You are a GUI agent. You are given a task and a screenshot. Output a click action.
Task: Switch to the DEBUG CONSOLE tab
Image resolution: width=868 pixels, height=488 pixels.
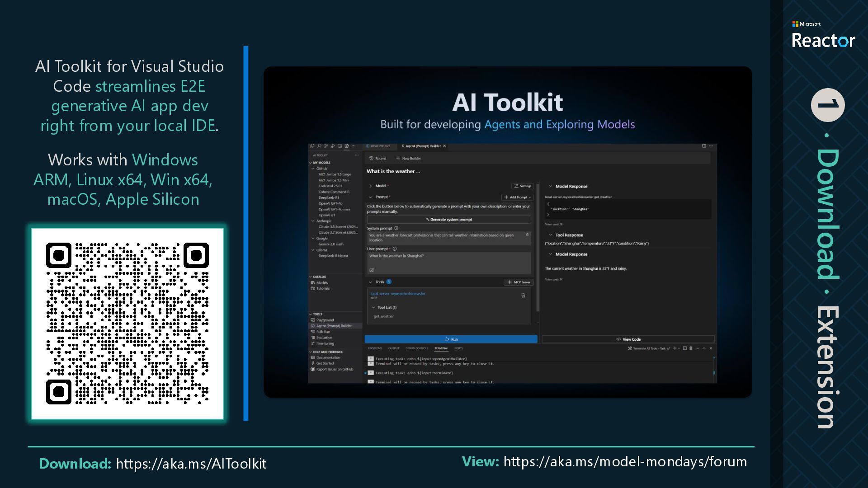(417, 348)
